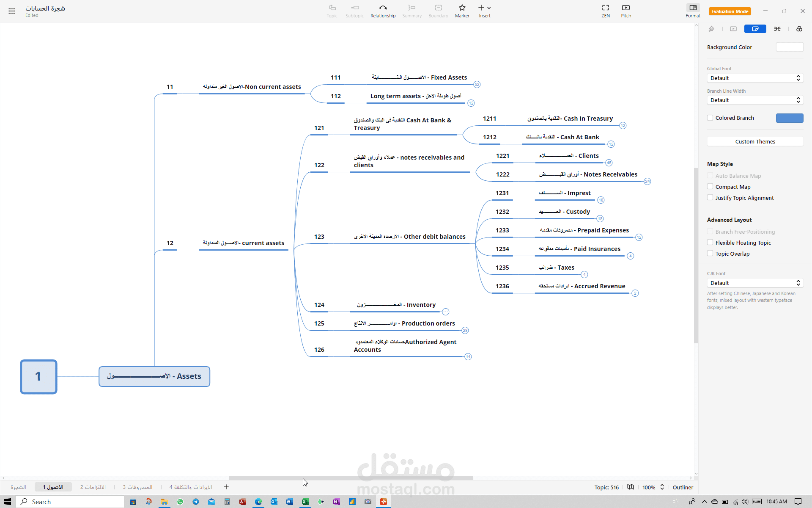The height and width of the screenshot is (508, 812).
Task: Toggle the Format panel icon
Action: [693, 8]
